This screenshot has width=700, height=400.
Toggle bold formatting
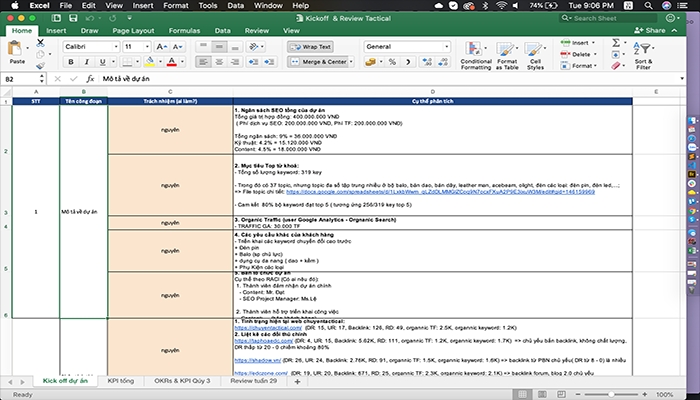[71, 62]
